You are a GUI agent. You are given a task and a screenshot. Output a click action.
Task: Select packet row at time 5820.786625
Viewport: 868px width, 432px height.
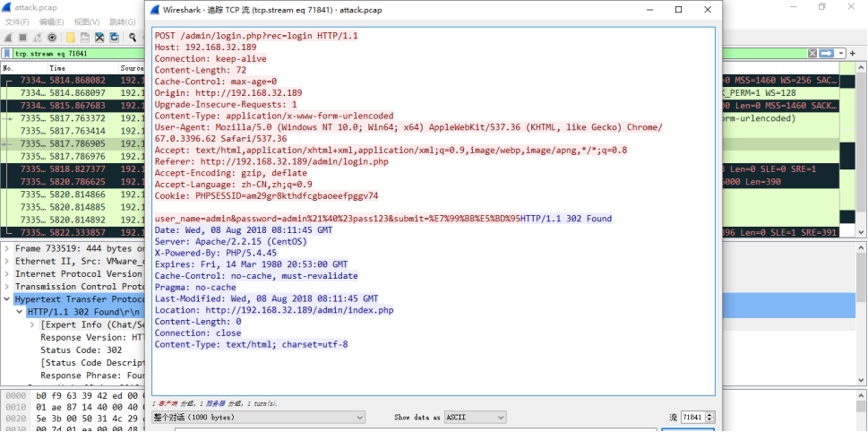pyautogui.click(x=73, y=182)
